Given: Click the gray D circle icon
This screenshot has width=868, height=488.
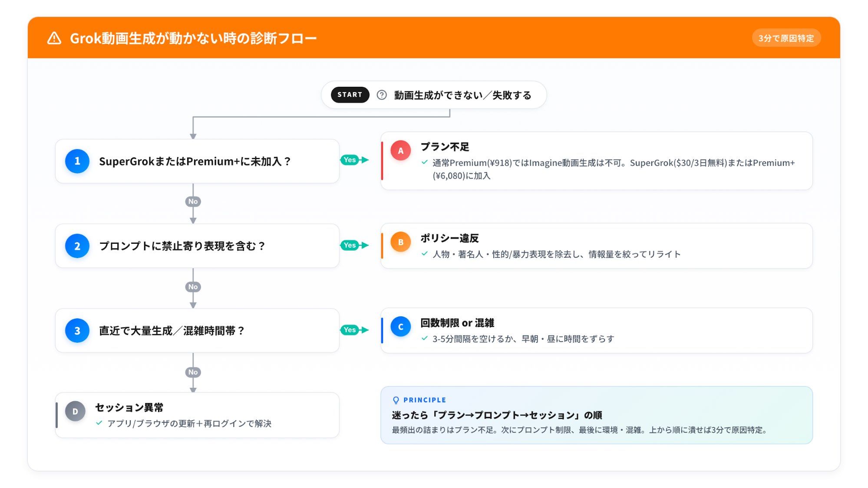Looking at the screenshot, I should (x=75, y=411).
